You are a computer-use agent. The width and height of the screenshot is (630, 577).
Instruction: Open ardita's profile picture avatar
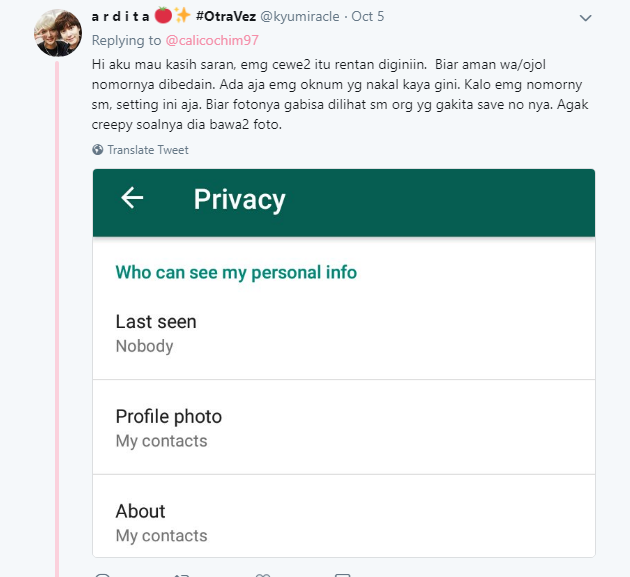tap(58, 33)
